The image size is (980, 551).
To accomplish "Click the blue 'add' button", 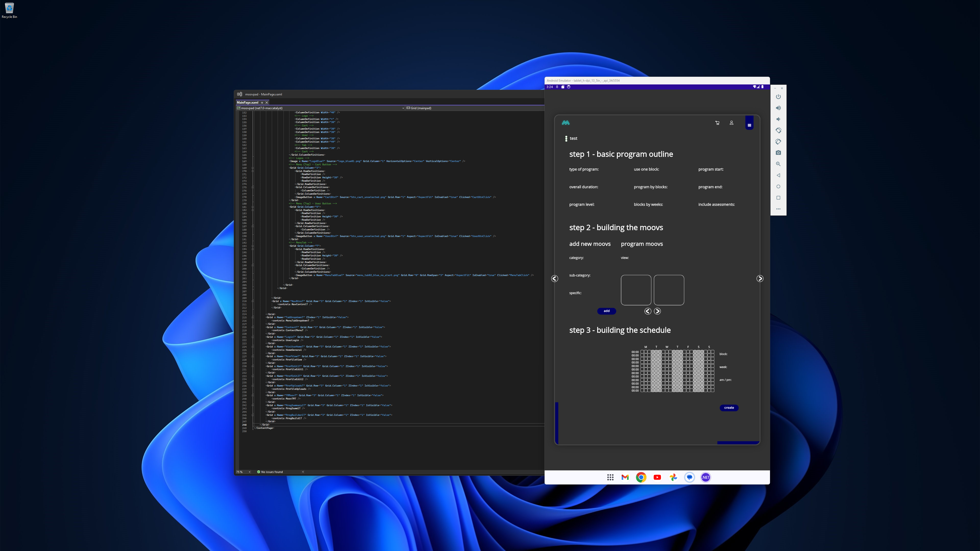I will tap(606, 311).
